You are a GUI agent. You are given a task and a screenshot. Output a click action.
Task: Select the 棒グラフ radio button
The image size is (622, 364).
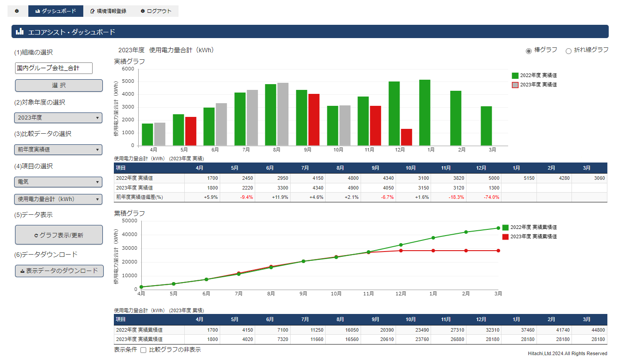click(529, 51)
